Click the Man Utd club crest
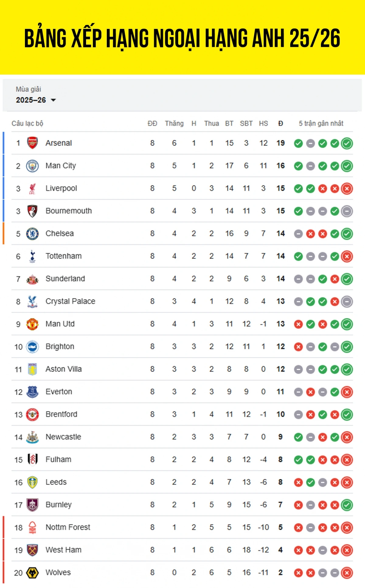Viewport: 365px width, 588px height. pos(32,324)
